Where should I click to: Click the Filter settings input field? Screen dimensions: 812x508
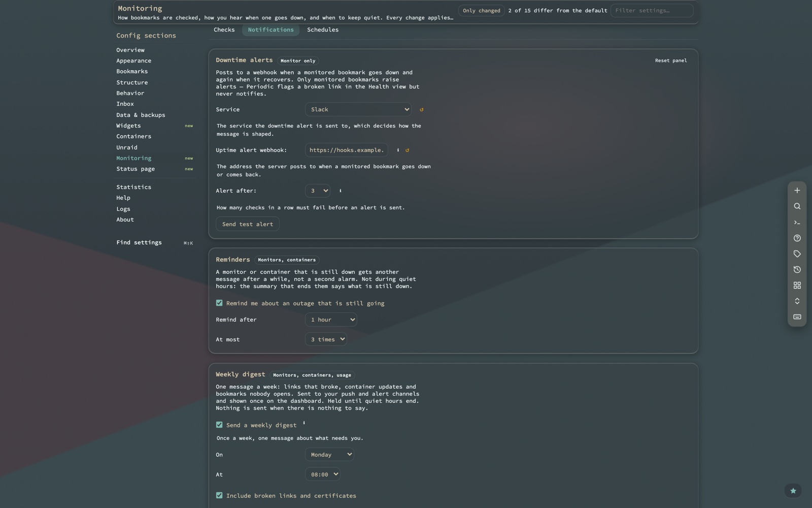[652, 11]
